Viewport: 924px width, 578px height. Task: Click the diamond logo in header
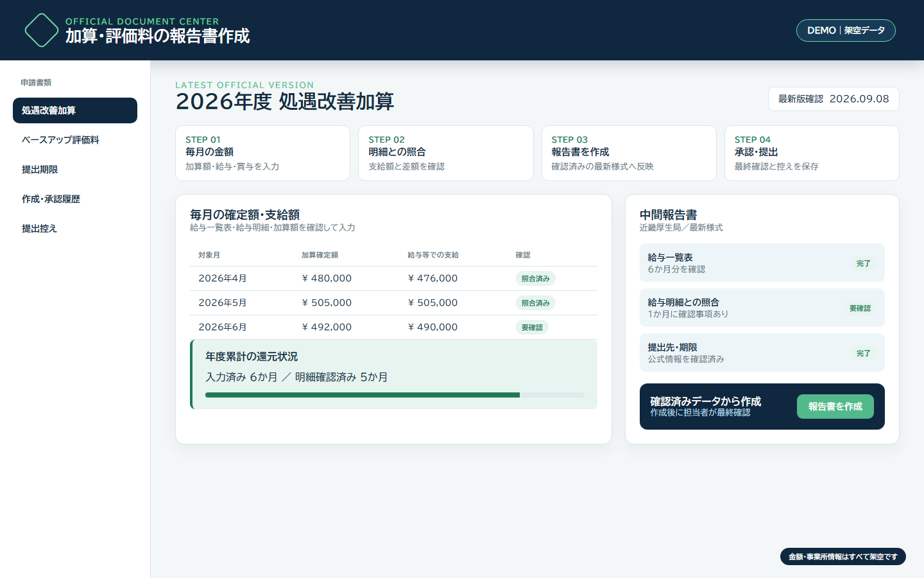41,30
